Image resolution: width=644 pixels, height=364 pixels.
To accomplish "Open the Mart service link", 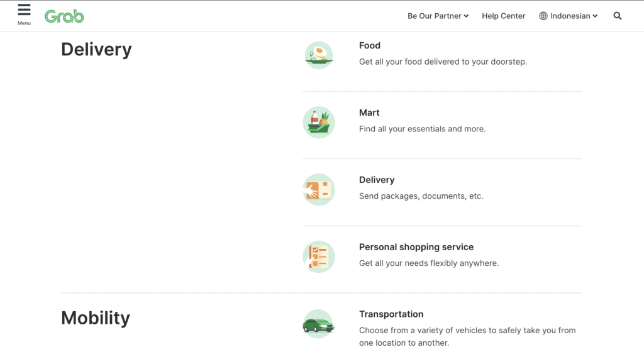I will click(369, 113).
